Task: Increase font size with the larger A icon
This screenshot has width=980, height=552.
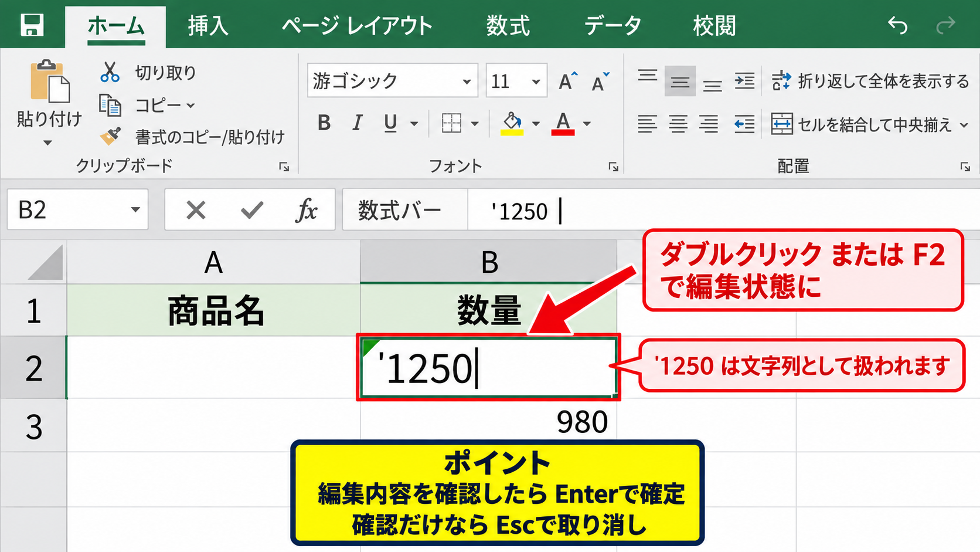Action: click(567, 81)
